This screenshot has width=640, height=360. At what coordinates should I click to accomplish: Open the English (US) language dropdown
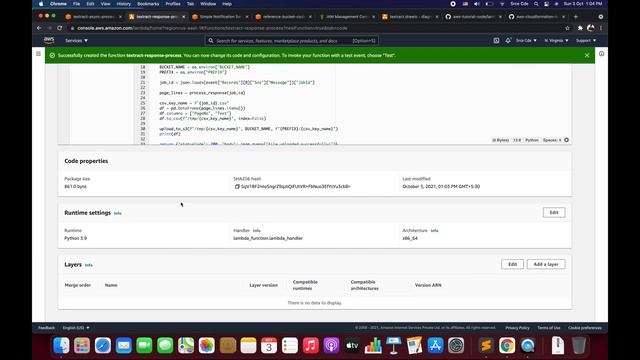coord(76,328)
